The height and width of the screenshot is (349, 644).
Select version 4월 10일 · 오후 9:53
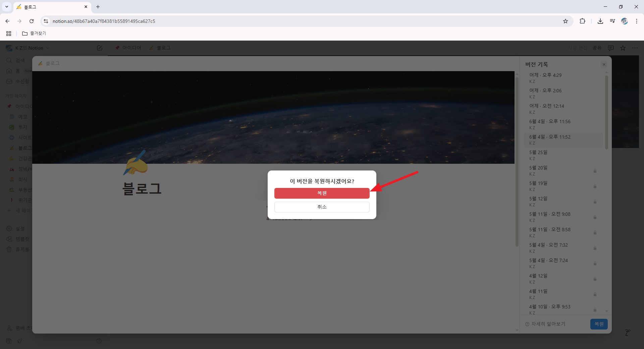click(x=563, y=309)
